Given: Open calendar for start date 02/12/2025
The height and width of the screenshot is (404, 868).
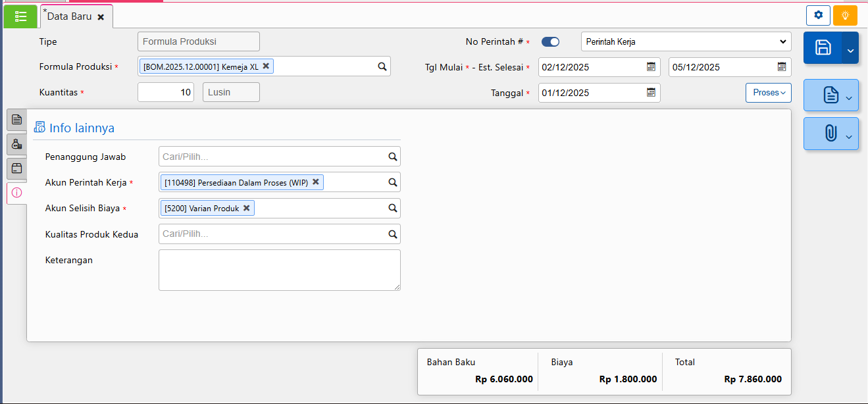Looking at the screenshot, I should (651, 66).
